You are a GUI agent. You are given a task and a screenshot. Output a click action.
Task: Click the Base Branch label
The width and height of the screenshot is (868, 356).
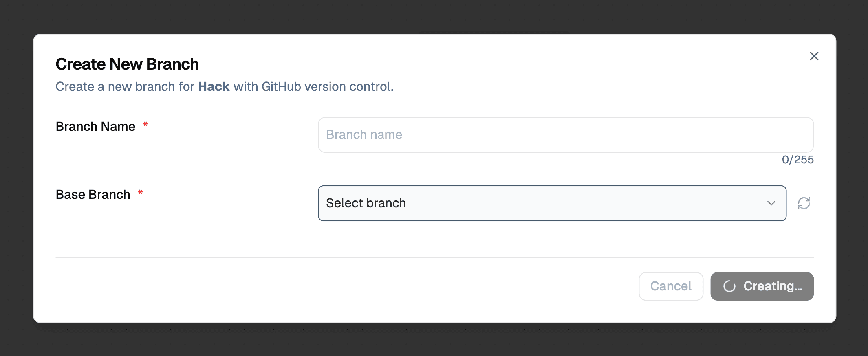coord(93,194)
